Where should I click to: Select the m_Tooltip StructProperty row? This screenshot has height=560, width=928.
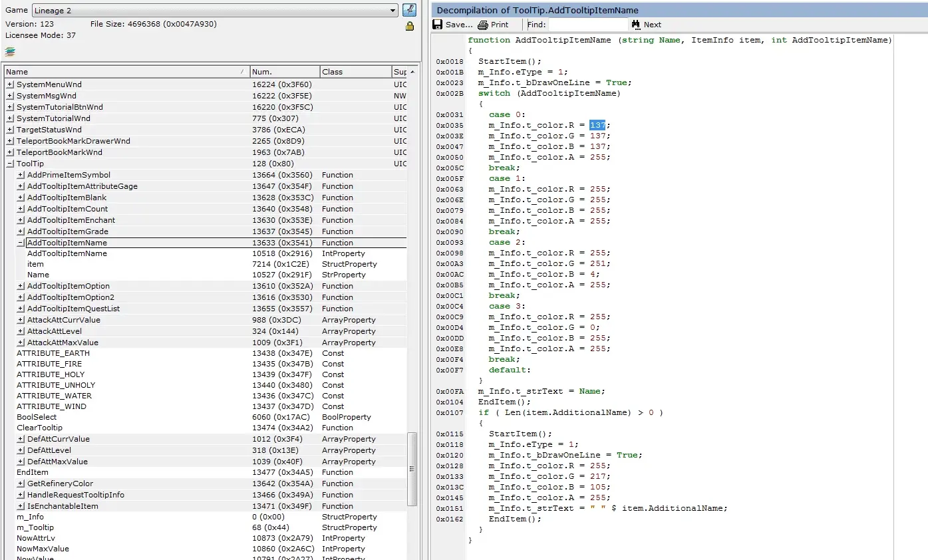206,527
